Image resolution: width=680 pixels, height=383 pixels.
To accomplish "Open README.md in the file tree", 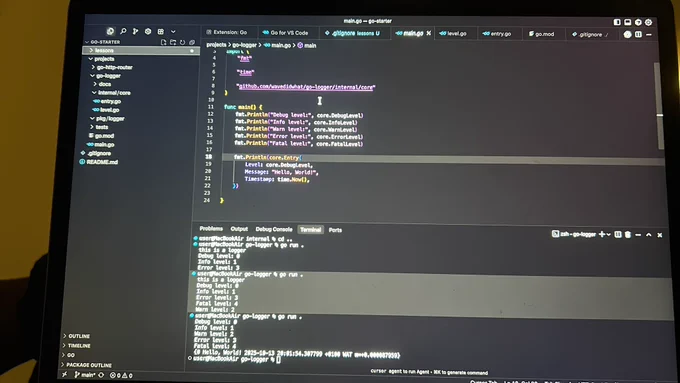I will (102, 162).
